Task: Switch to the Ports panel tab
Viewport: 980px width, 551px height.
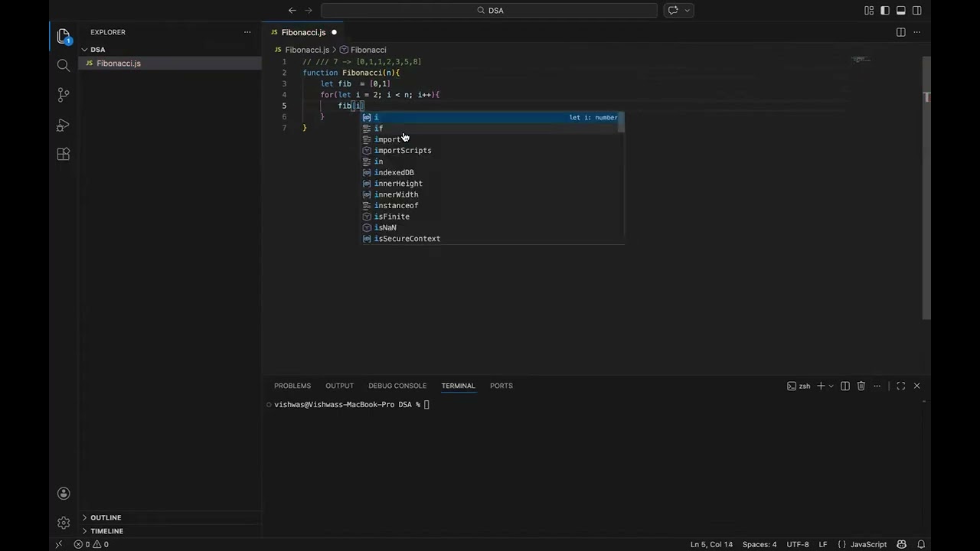Action: click(501, 386)
